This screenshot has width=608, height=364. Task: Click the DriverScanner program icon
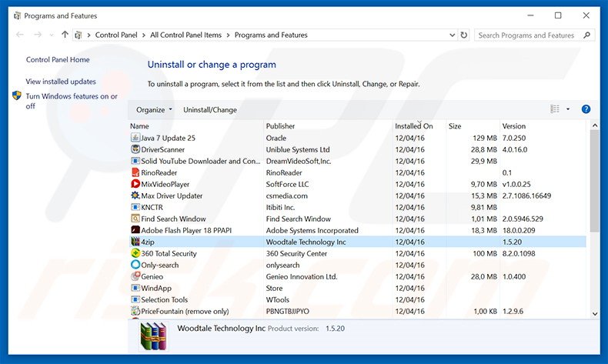(x=135, y=149)
